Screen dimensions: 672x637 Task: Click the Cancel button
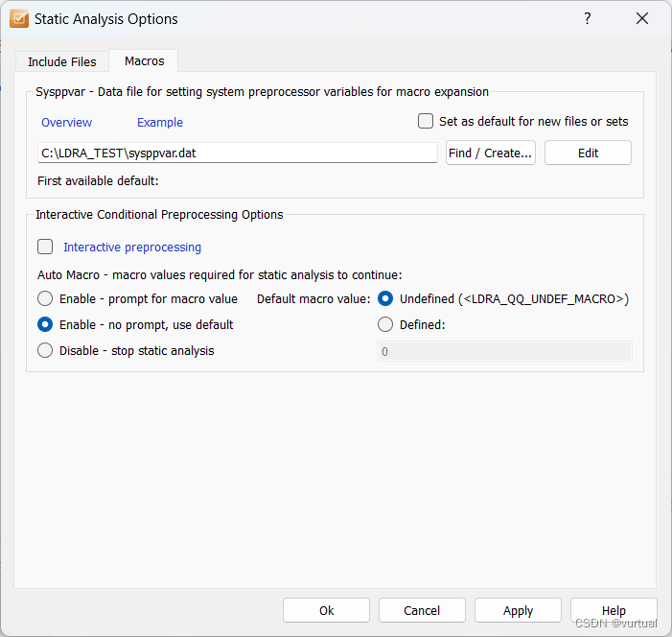click(422, 610)
